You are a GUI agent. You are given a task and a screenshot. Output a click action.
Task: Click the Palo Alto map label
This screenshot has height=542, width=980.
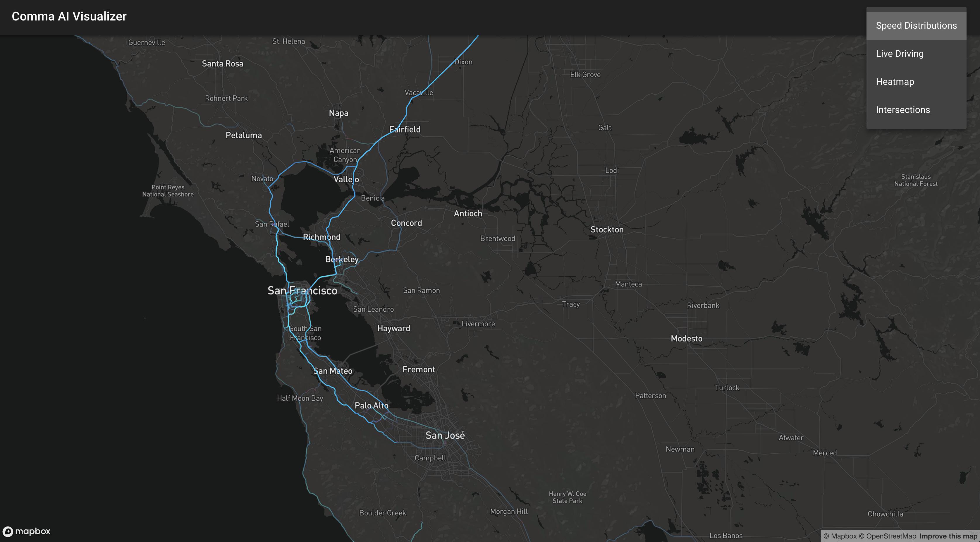371,406
